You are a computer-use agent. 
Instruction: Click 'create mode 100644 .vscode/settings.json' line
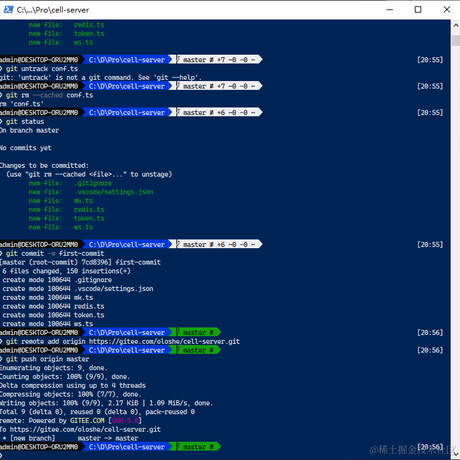(78, 289)
